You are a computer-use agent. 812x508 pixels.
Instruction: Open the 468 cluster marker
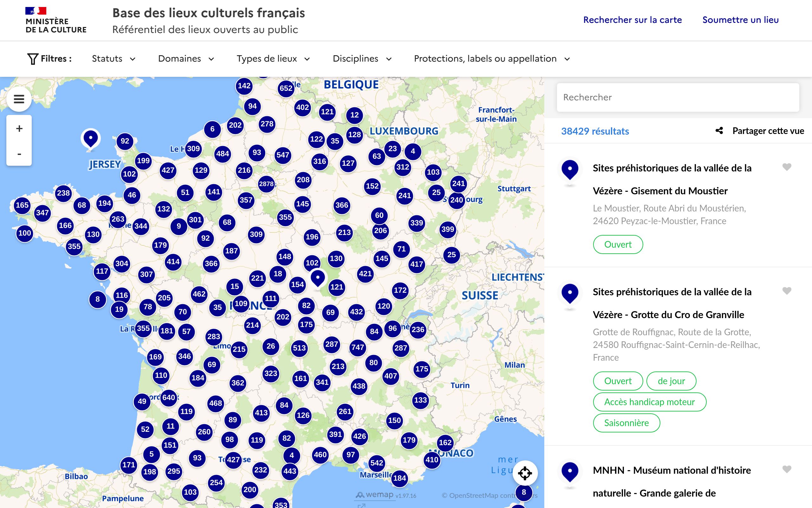(215, 403)
